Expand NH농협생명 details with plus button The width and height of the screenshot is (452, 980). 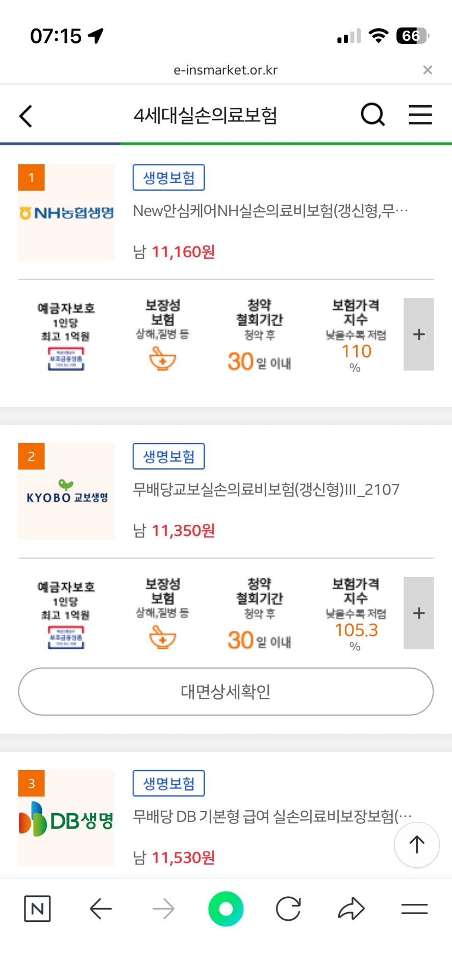[x=418, y=334]
